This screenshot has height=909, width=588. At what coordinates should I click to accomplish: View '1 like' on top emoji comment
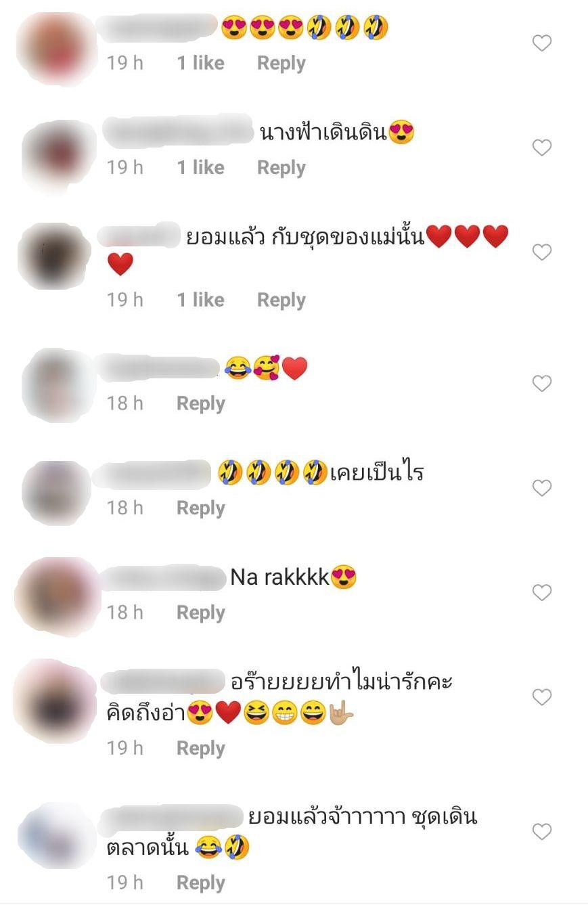coord(201,63)
